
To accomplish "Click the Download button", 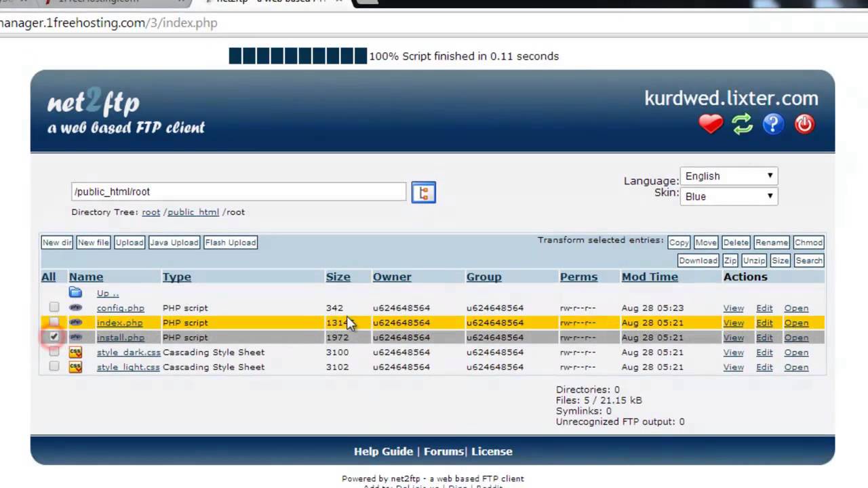I will 698,261.
